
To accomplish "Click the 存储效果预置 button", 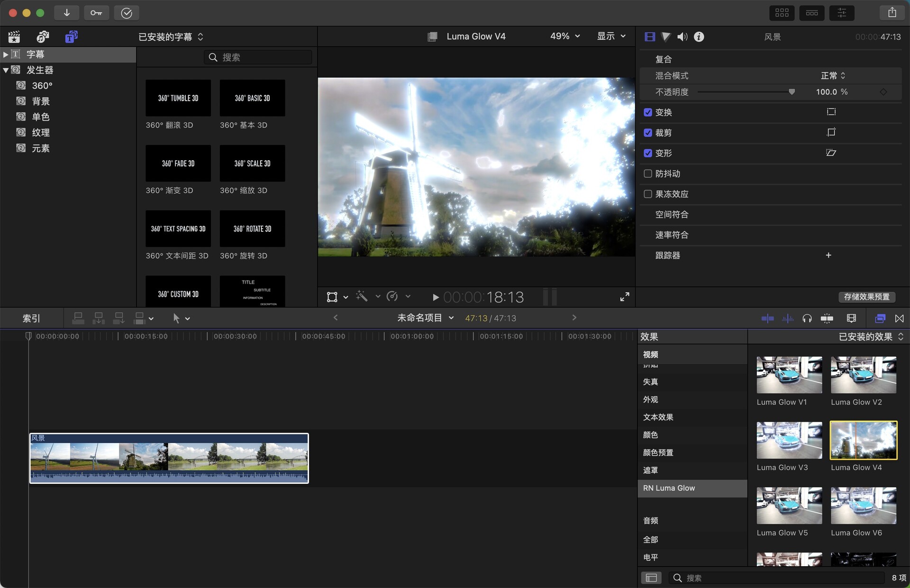I will (x=866, y=297).
